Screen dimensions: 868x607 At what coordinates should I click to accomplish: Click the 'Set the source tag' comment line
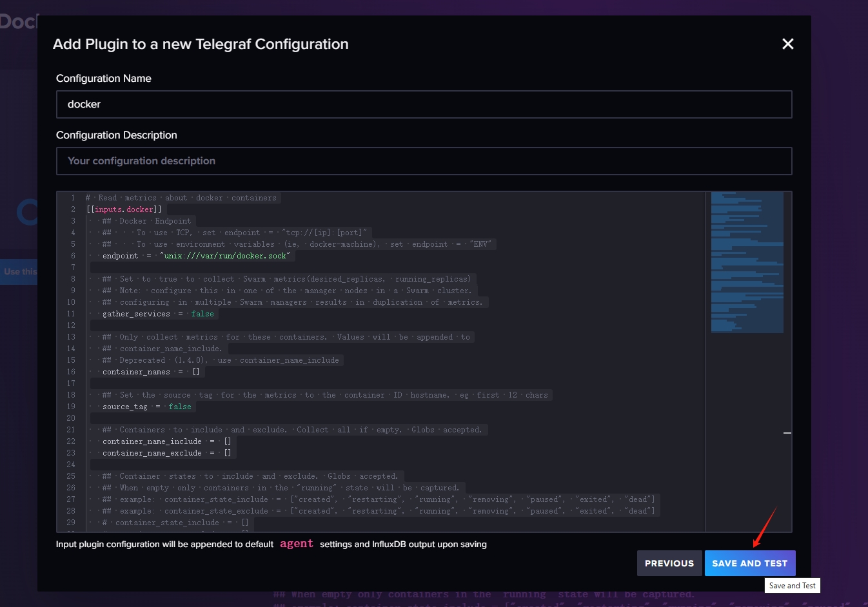coord(325,395)
